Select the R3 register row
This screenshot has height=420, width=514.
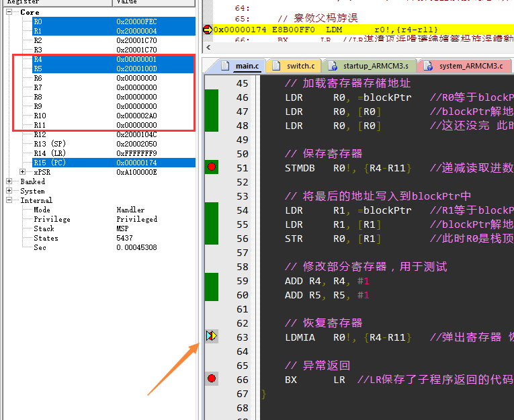coord(114,50)
